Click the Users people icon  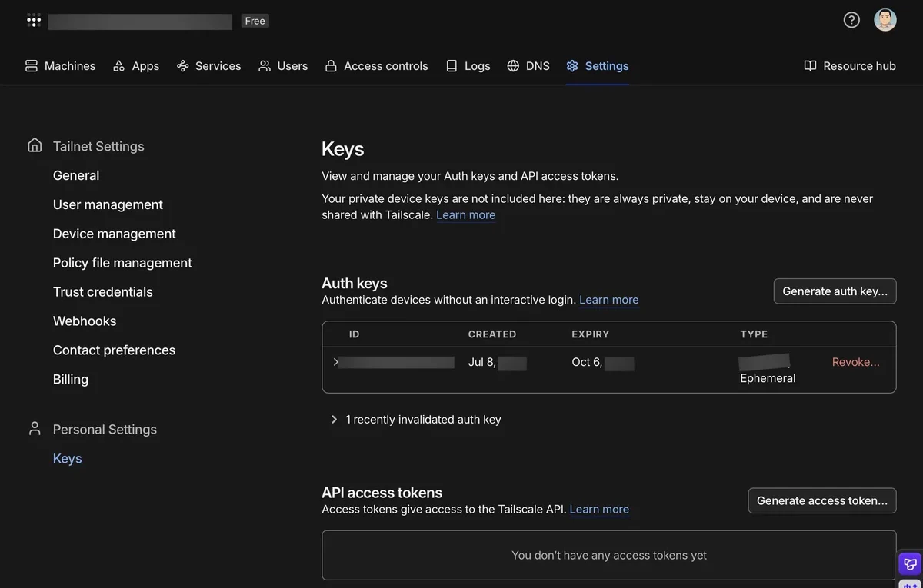pyautogui.click(x=265, y=66)
